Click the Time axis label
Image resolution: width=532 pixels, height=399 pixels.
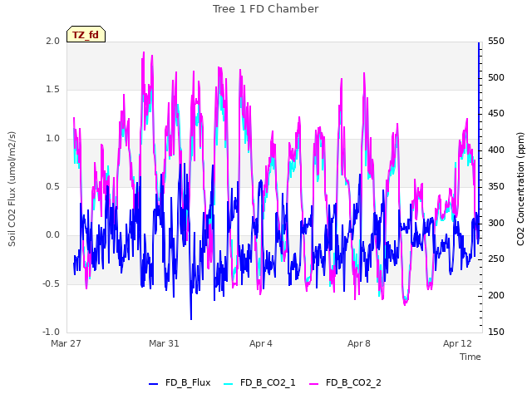(470, 357)
